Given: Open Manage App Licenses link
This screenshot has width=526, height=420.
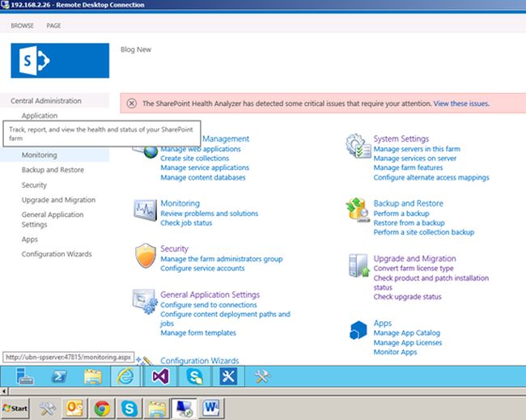Looking at the screenshot, I should (408, 342).
